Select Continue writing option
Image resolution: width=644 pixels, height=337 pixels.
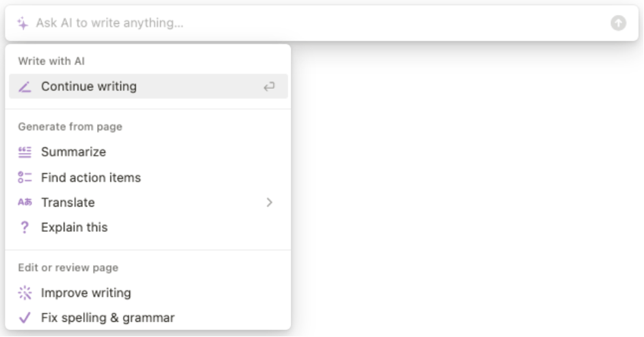coord(149,86)
